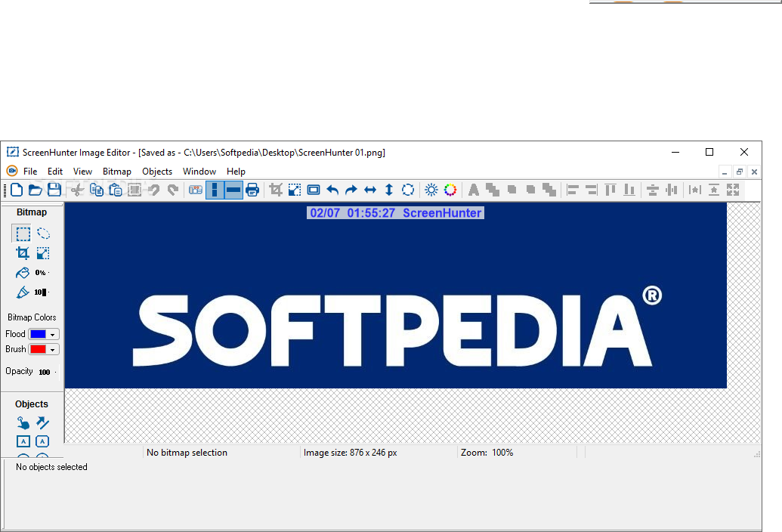Click the Crop icon in top toolbar

coord(276,190)
